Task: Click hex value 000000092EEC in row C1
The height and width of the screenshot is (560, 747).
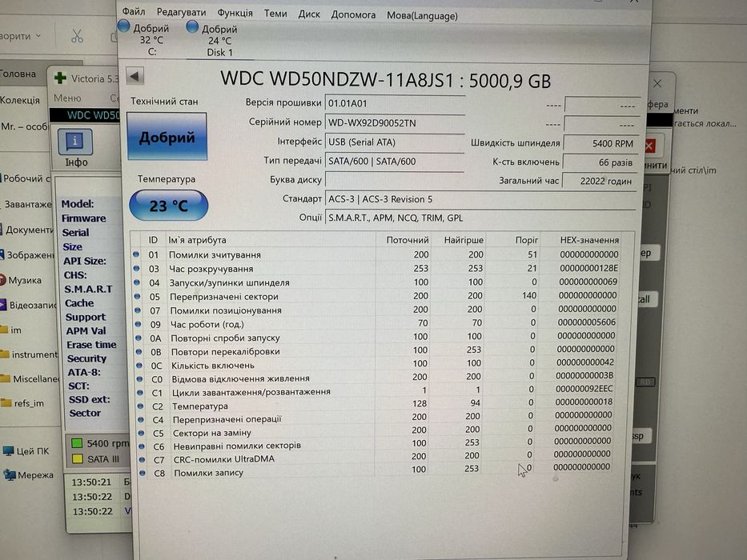Action: pos(584,389)
